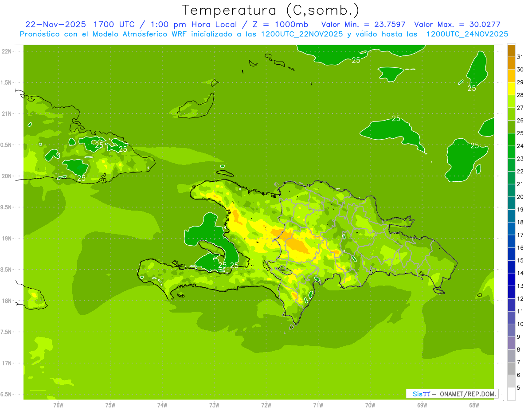Click the '76W' longitude axis label
This screenshot has height=411, width=532.
(58, 405)
